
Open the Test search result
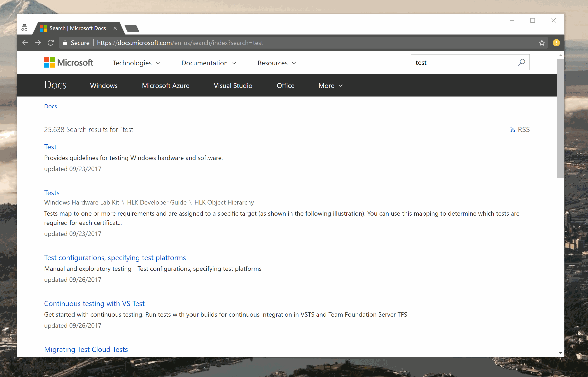click(x=50, y=147)
